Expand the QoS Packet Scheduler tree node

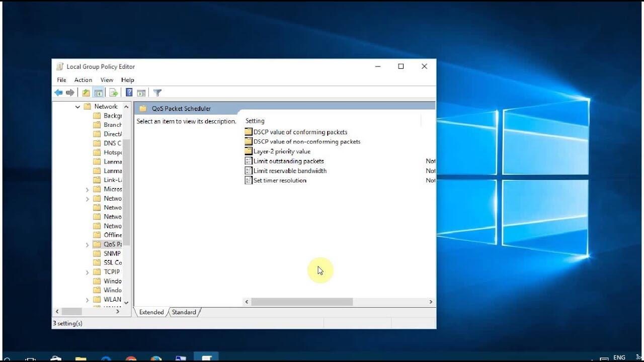[87, 244]
